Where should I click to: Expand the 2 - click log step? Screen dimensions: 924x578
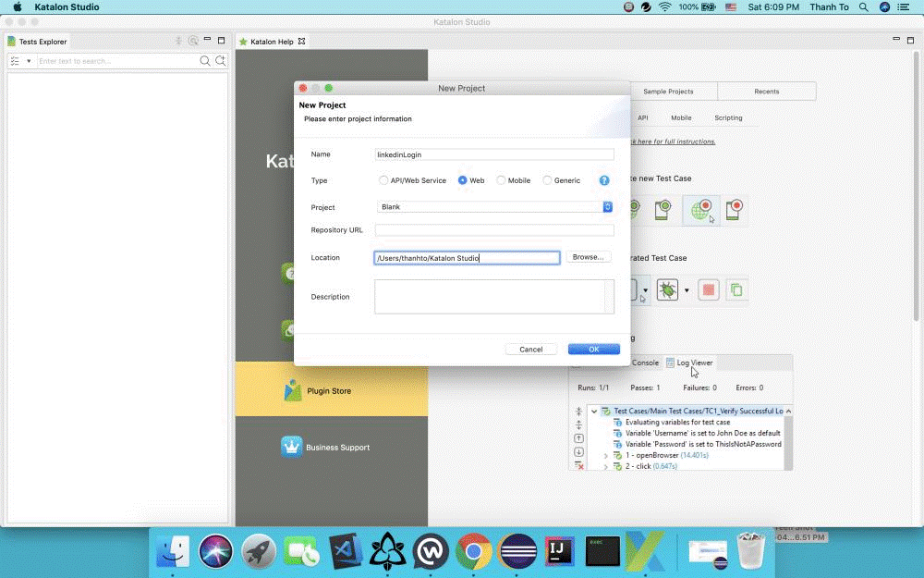(605, 466)
